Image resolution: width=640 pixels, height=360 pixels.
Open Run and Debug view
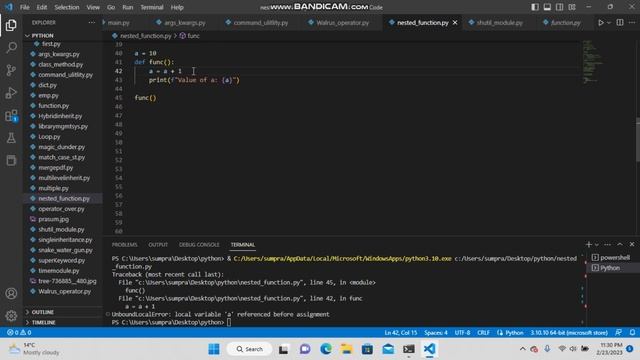11,93
